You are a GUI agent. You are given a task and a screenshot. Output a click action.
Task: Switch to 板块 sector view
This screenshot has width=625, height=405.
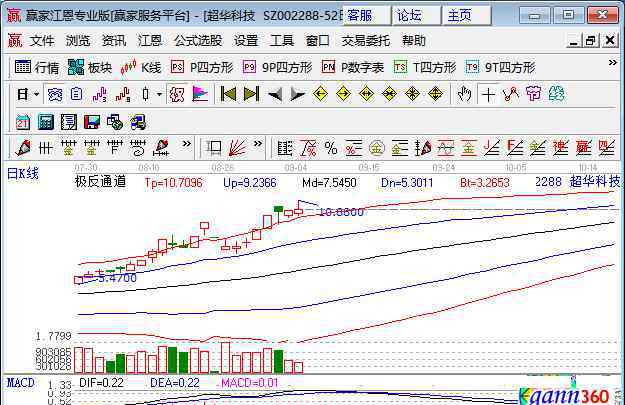pos(90,67)
